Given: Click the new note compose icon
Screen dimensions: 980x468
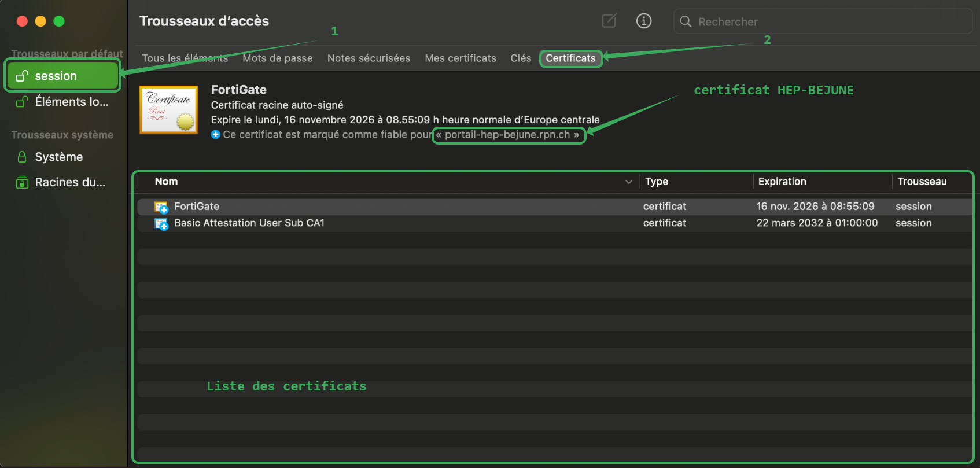Looking at the screenshot, I should pos(609,21).
